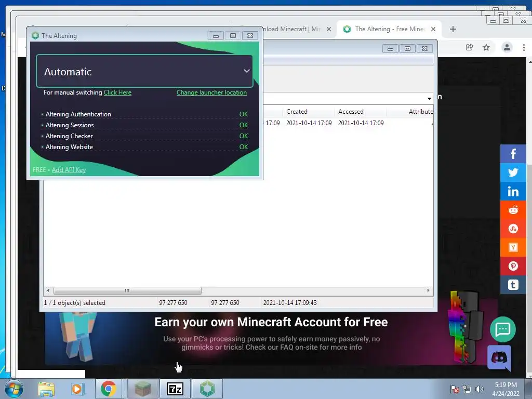Open the Discord icon on the webpage
The height and width of the screenshot is (399, 532).
[499, 357]
